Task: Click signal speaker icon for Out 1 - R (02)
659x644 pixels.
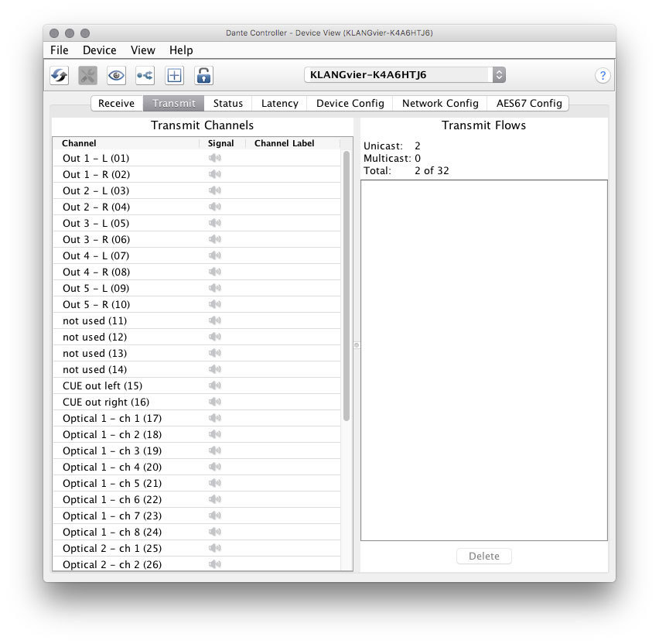Action: pos(215,174)
